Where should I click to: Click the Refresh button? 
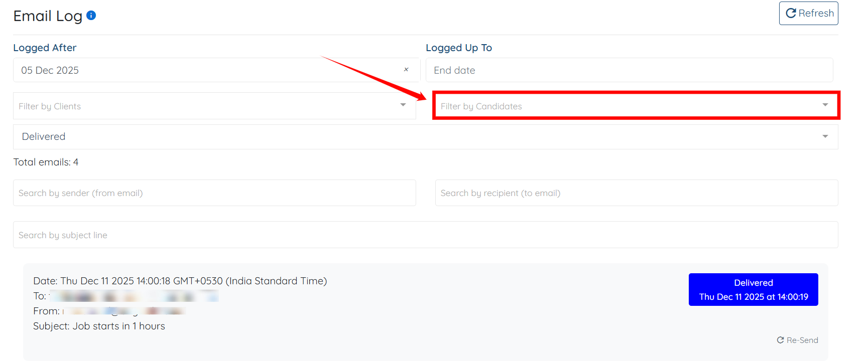[808, 13]
